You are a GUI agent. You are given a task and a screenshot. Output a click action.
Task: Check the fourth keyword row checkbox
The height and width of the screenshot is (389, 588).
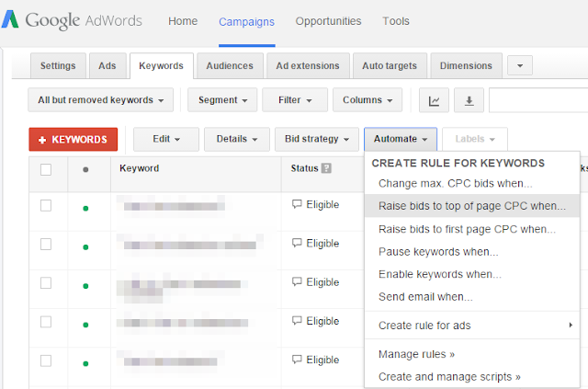[46, 322]
